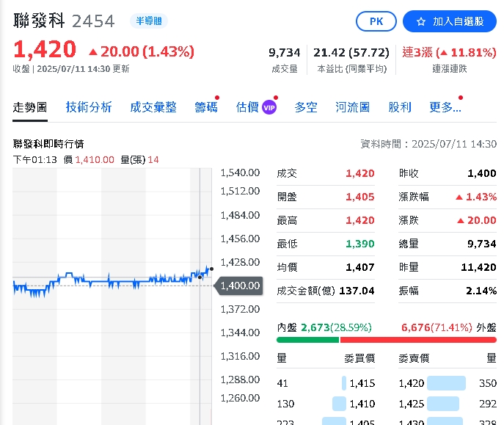Open the 半導體 industry tag

point(148,21)
